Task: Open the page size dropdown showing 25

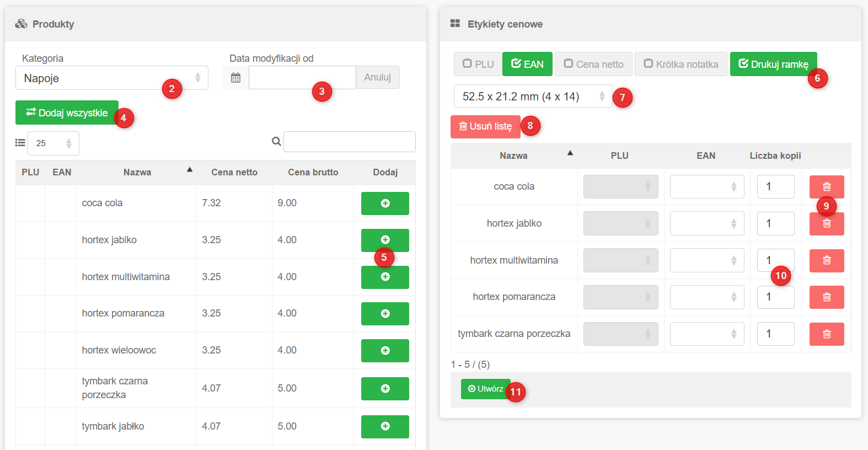Action: [x=53, y=143]
